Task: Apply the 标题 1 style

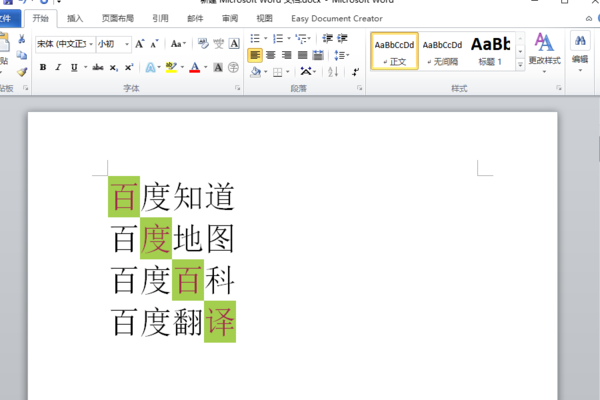Action: (x=490, y=51)
